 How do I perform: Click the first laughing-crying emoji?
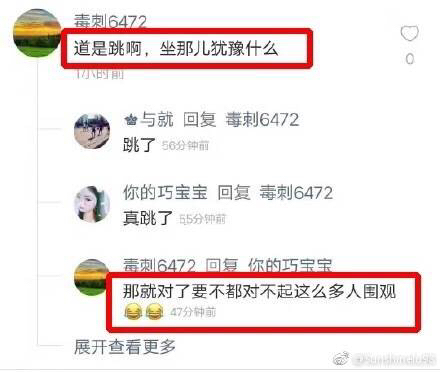[133, 312]
